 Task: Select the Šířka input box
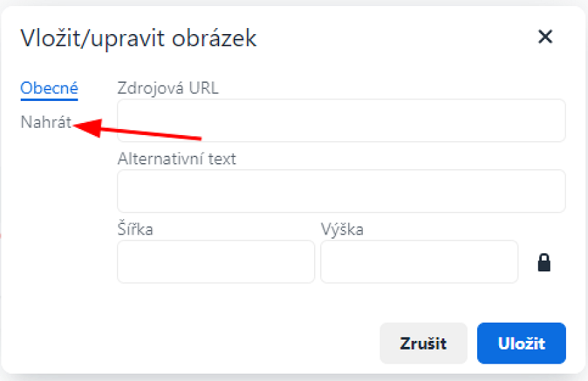[x=216, y=262]
